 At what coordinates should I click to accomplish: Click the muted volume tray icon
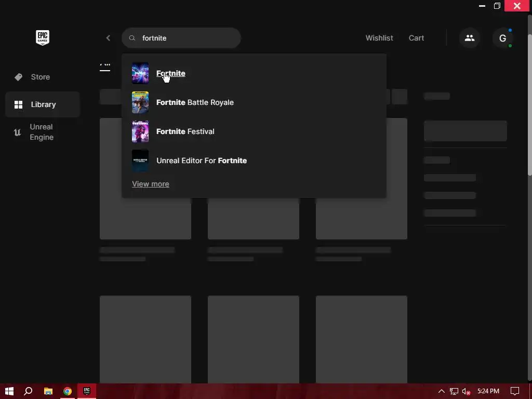pyautogui.click(x=467, y=392)
